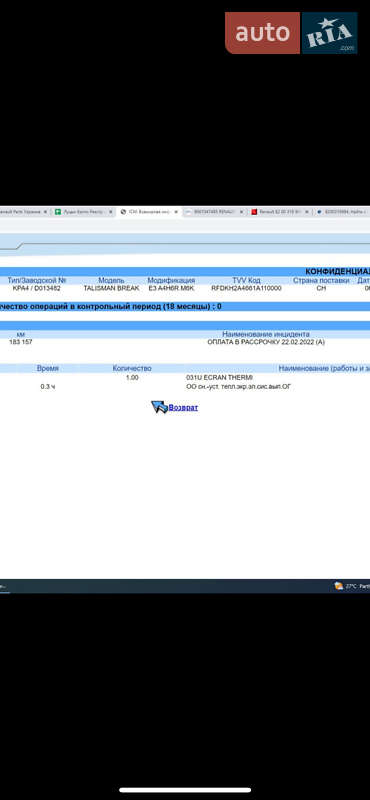Image resolution: width=370 pixels, height=800 pixels.
Task: Close the red Renault tab
Action: point(307,212)
